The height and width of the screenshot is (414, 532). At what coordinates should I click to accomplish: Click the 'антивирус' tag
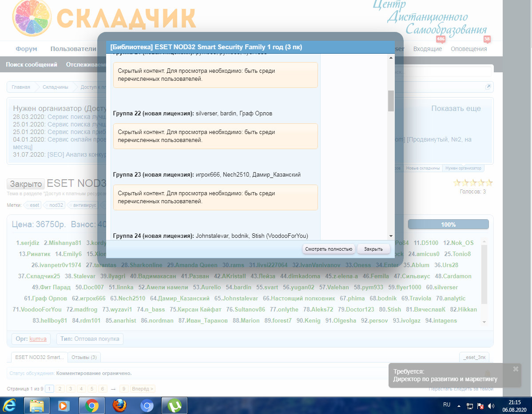[x=83, y=205]
